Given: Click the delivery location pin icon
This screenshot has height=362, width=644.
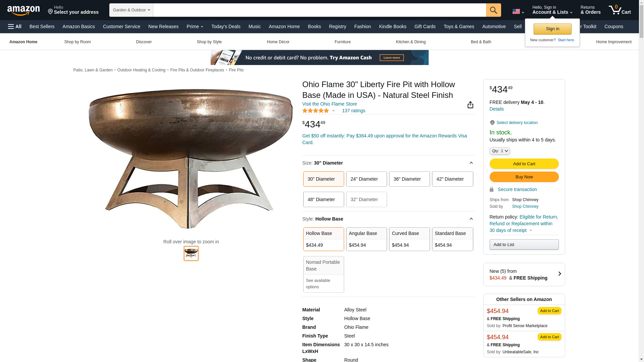Looking at the screenshot, I should pos(492,123).
